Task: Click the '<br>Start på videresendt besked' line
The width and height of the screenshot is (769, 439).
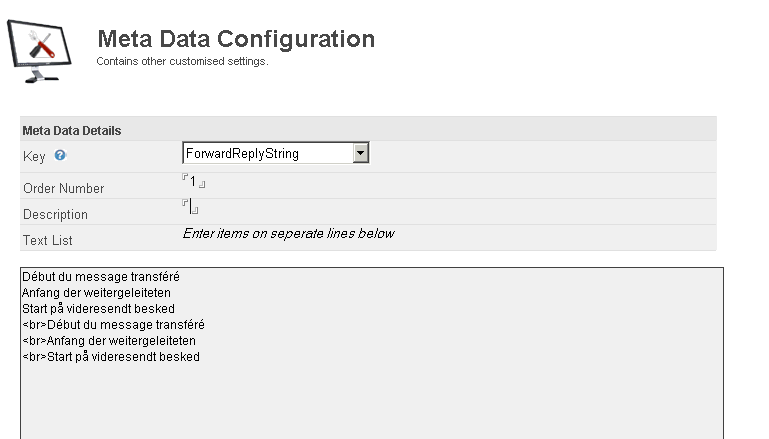Action: [x=111, y=357]
